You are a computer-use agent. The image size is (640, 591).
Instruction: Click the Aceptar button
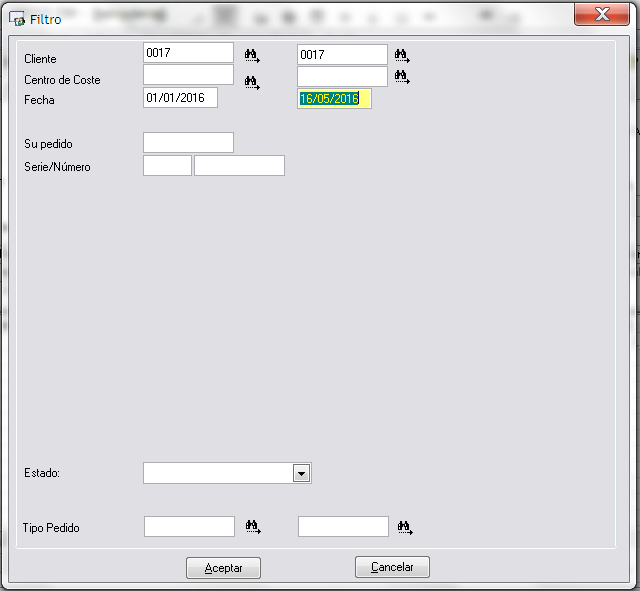223,568
